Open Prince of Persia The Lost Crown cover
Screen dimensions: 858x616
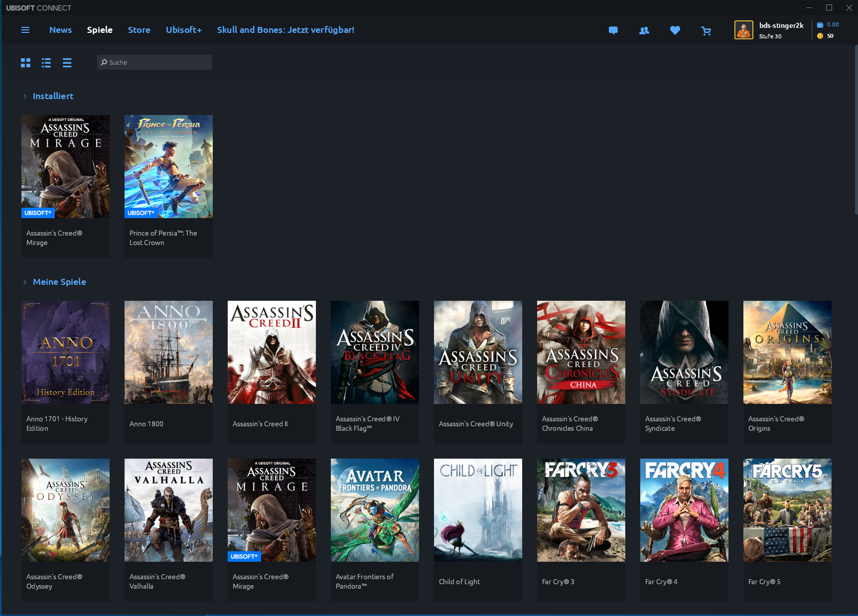tap(168, 166)
